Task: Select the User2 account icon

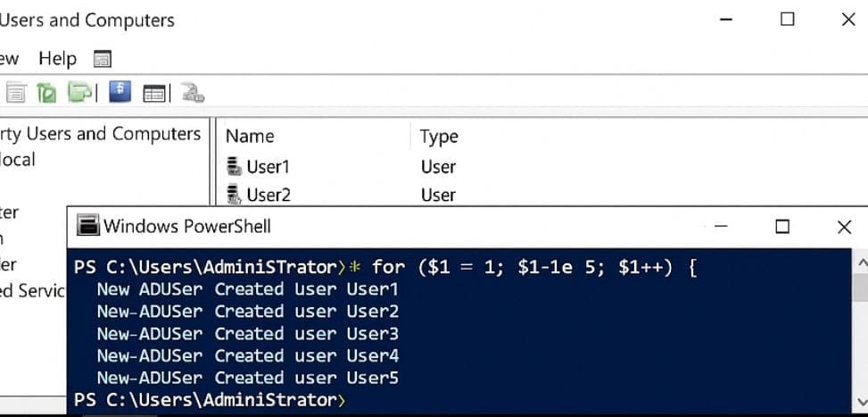Action: [x=235, y=194]
